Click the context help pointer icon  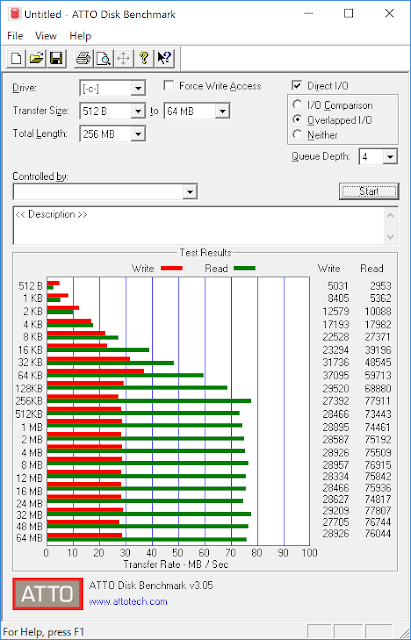point(164,58)
